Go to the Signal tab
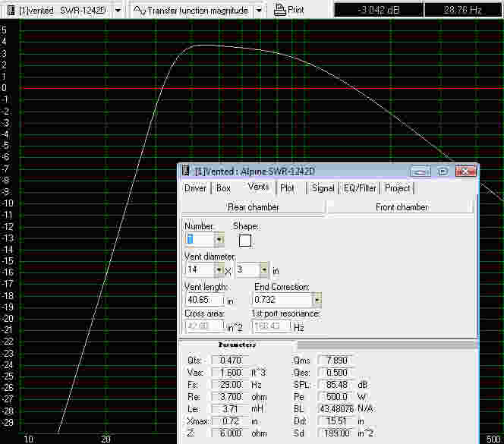 [x=323, y=188]
